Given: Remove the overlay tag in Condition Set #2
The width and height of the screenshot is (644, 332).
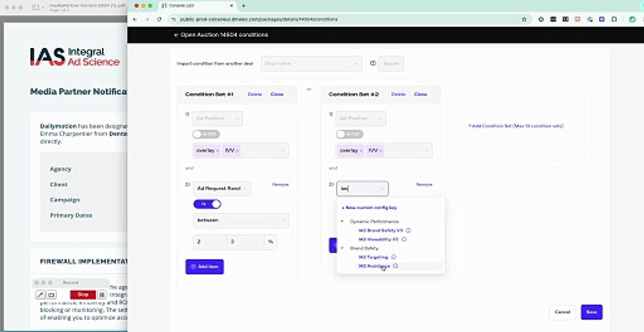Looking at the screenshot, I should 361,151.
